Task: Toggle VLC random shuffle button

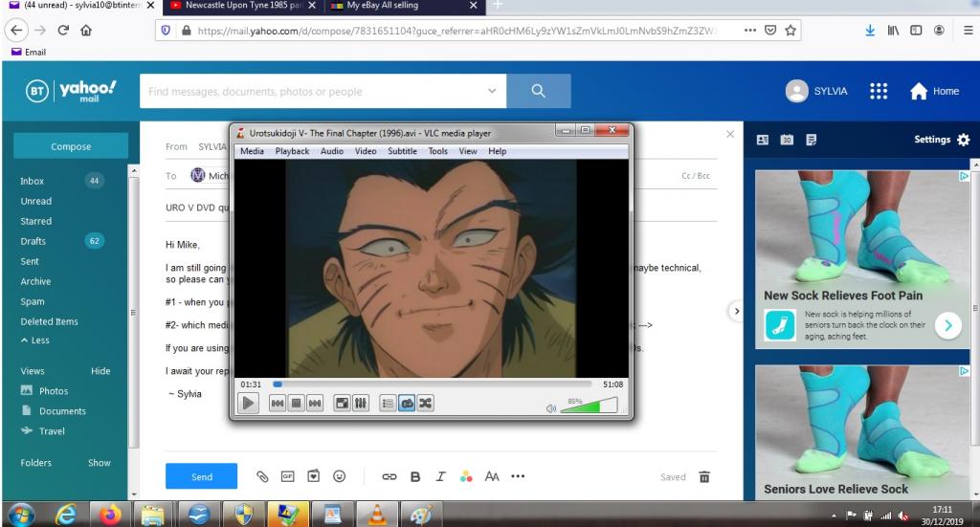Action: click(426, 404)
